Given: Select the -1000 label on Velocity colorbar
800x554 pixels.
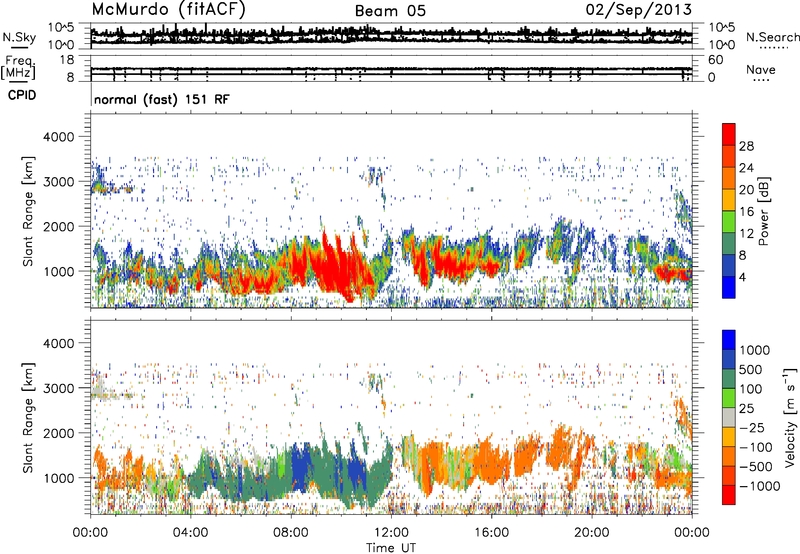Looking at the screenshot, I should [x=759, y=486].
